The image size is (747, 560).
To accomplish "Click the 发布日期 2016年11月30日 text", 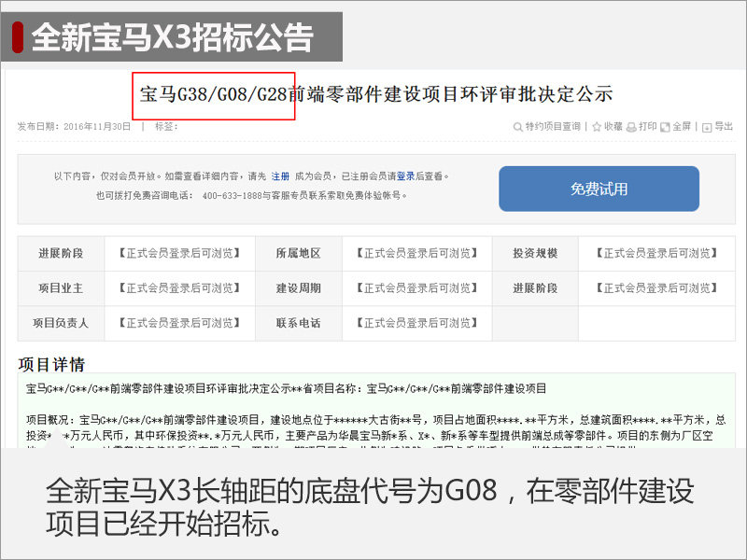I will tap(74, 126).
